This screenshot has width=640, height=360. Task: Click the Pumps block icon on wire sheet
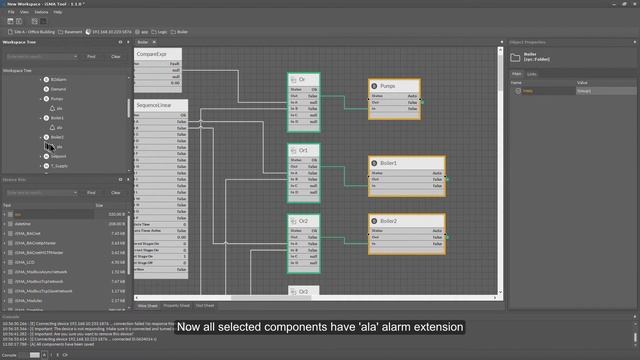tap(374, 86)
